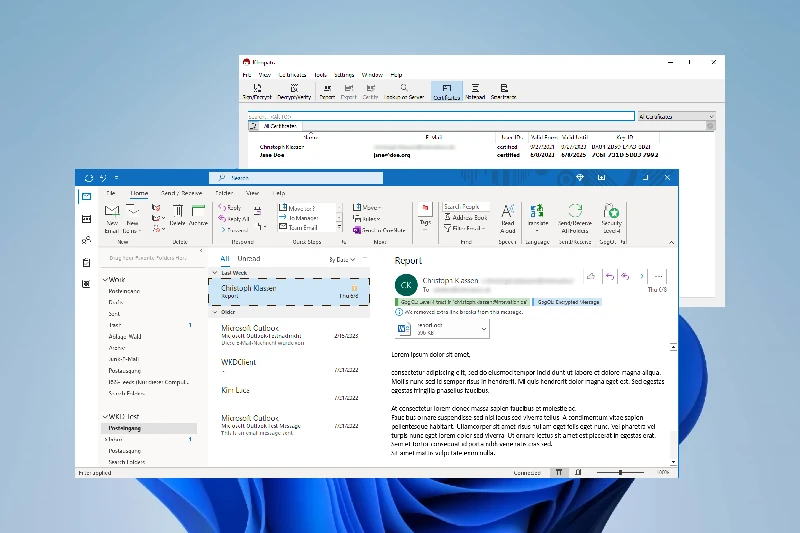
Task: Open the report attachment dropdown arrow
Action: tap(484, 329)
